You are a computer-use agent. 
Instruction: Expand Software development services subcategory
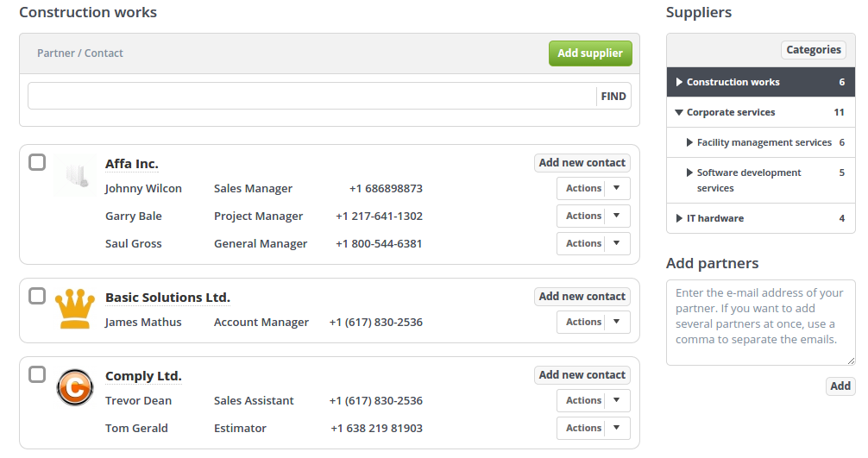click(689, 173)
